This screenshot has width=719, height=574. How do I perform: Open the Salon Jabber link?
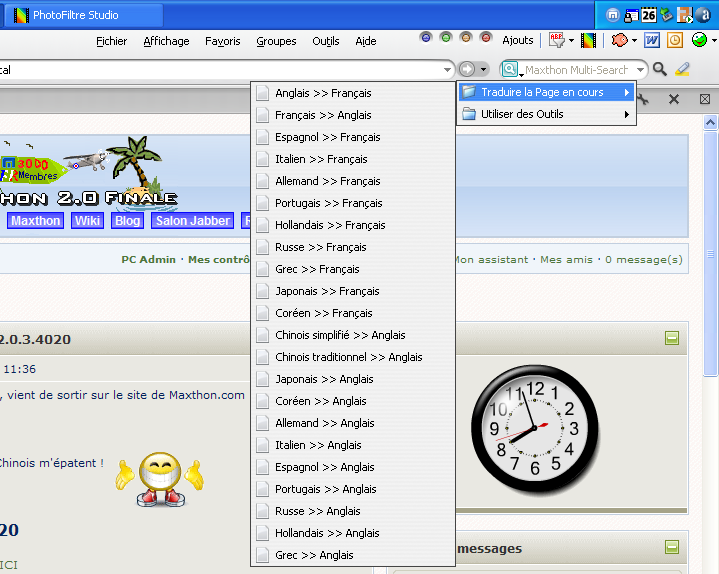193,221
